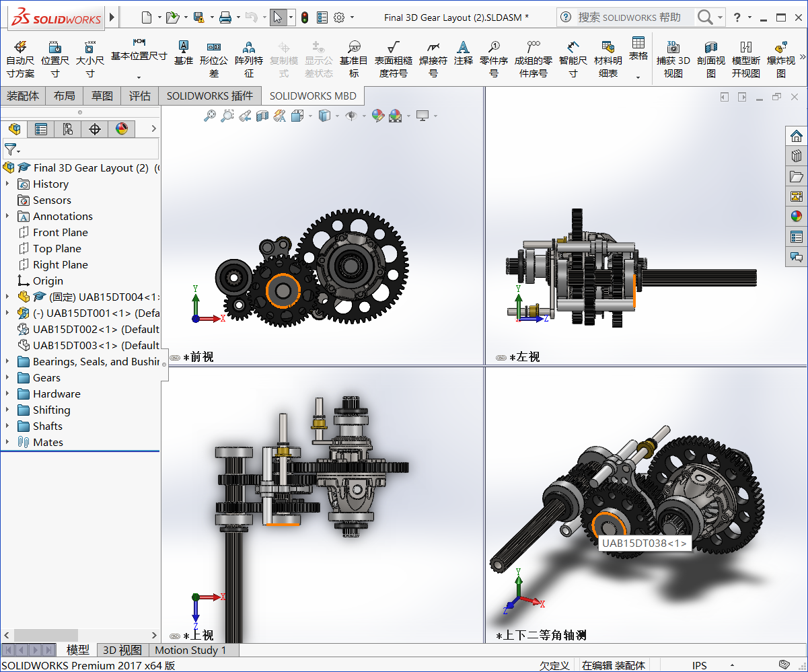Image resolution: width=808 pixels, height=672 pixels.
Task: Click the Exploded View (爆炸视图) tool
Action: [x=781, y=59]
